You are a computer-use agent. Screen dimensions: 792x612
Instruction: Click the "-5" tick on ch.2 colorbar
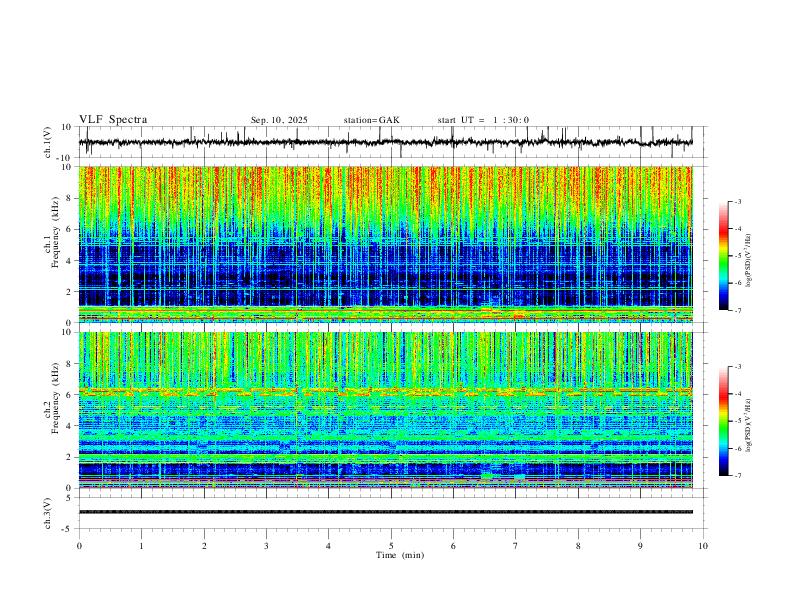point(738,421)
